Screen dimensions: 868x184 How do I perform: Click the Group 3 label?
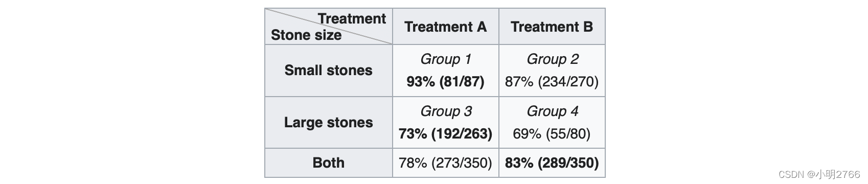click(x=446, y=111)
